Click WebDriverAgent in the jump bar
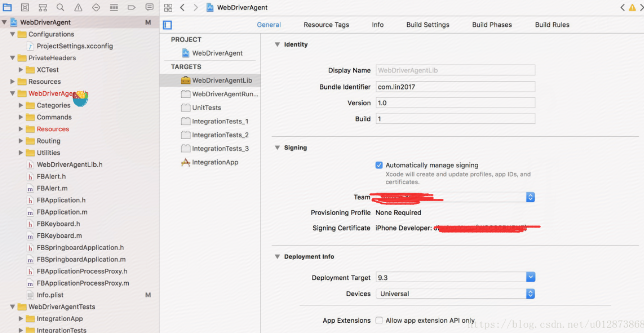This screenshot has width=644, height=333. coord(237,7)
